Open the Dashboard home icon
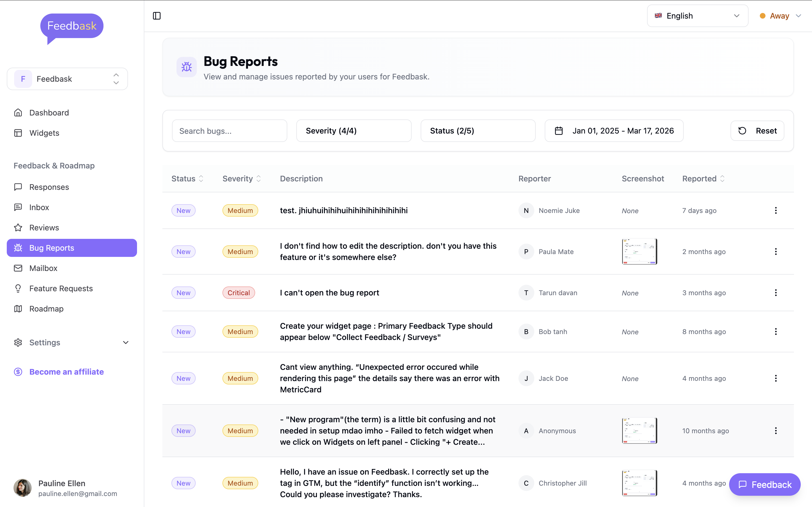 (18, 112)
